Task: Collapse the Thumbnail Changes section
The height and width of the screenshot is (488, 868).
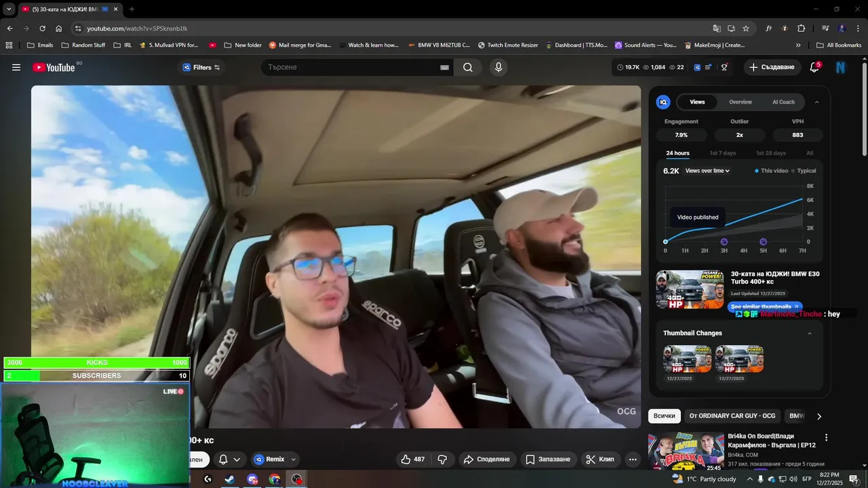Action: [809, 333]
